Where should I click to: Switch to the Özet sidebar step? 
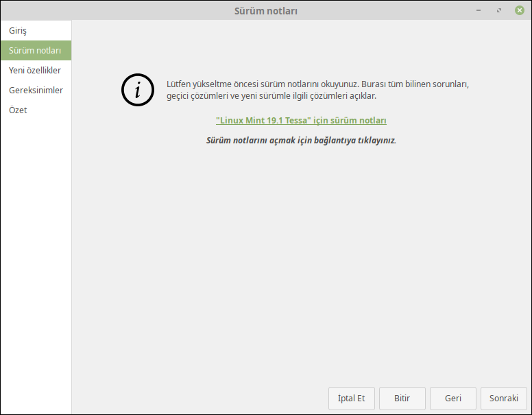point(36,110)
